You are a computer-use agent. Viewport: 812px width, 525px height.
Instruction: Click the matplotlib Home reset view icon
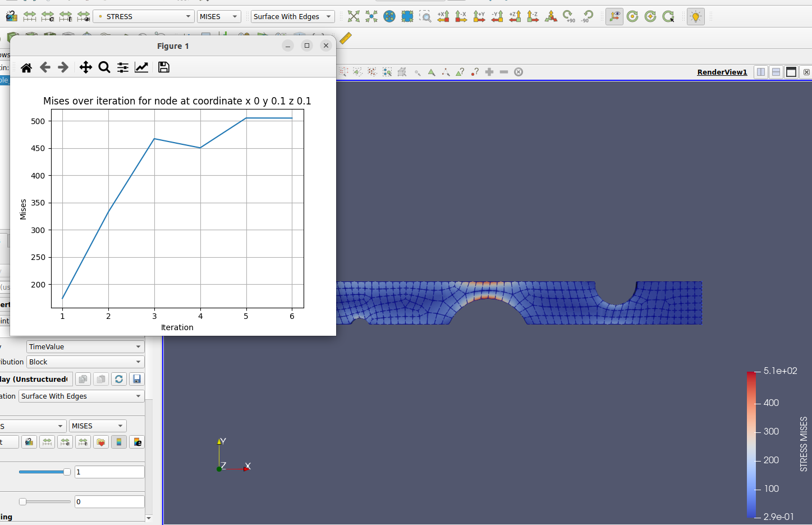point(26,67)
